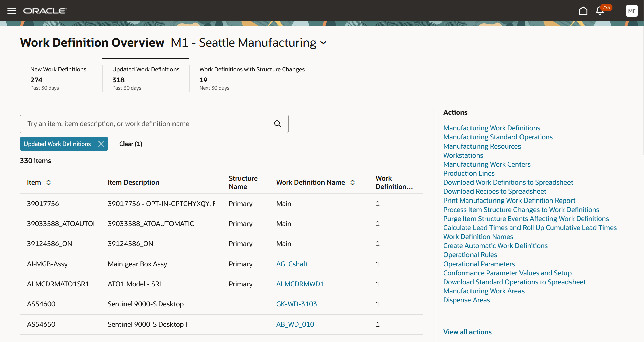Click Download Work Definitions to Spreadsheet
The image size is (644, 342).
[508, 182]
